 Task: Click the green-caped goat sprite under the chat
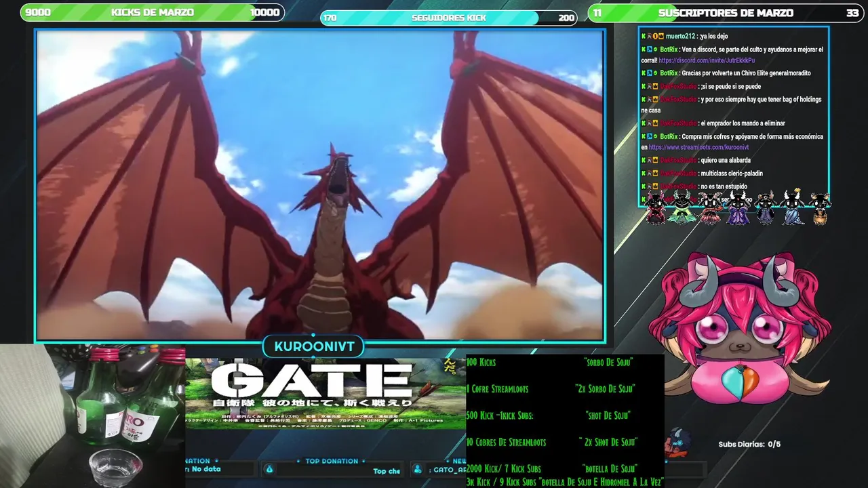(681, 208)
